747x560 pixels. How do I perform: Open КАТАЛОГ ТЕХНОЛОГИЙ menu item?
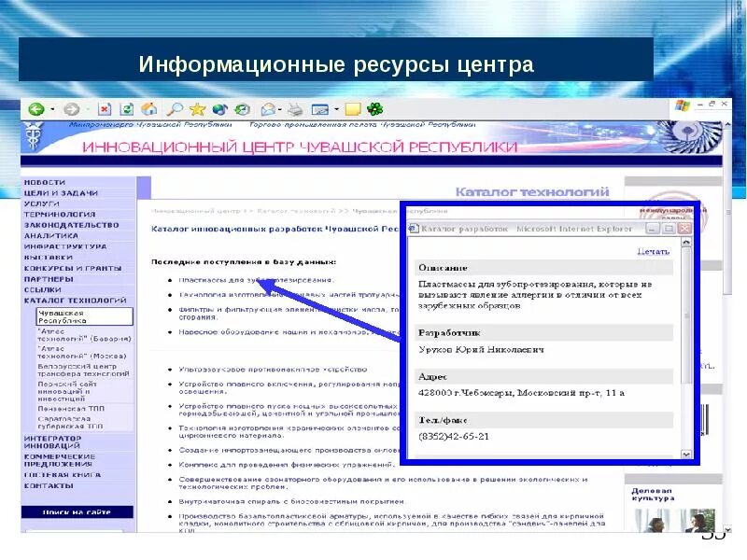76,301
